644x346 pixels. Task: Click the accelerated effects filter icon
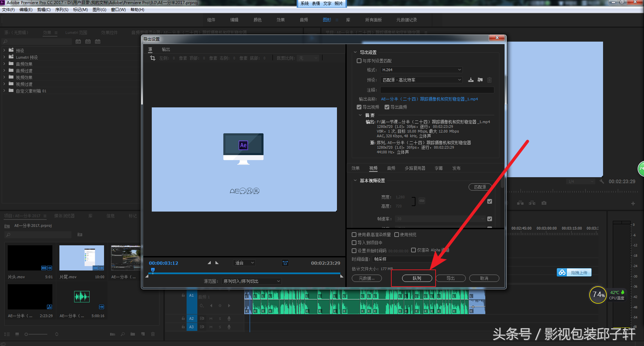tap(78, 42)
